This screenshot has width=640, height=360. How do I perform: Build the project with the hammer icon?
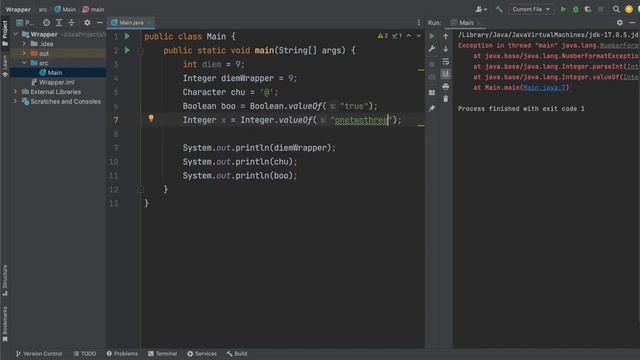[499, 9]
